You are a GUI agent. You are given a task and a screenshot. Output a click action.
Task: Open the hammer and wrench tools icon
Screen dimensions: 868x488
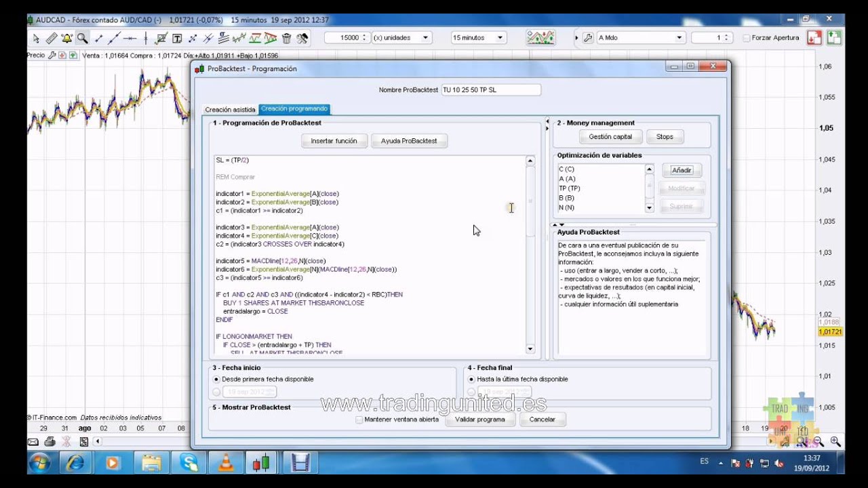tap(302, 38)
